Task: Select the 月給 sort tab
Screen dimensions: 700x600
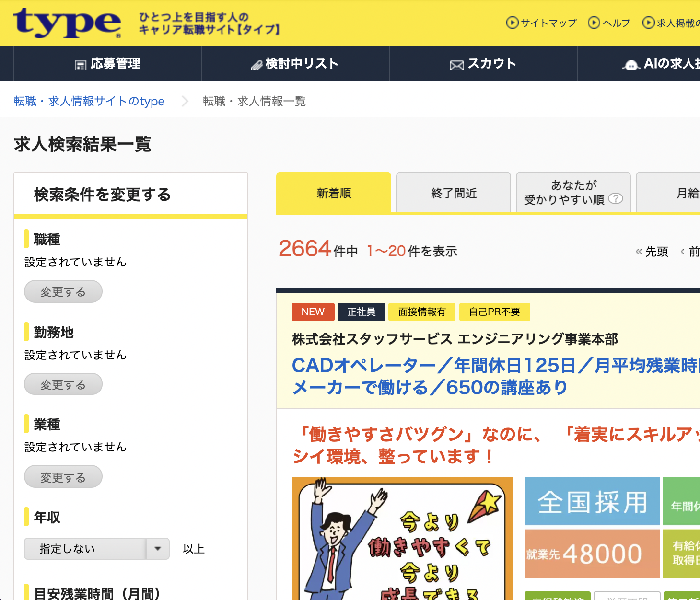Action: 668,193
